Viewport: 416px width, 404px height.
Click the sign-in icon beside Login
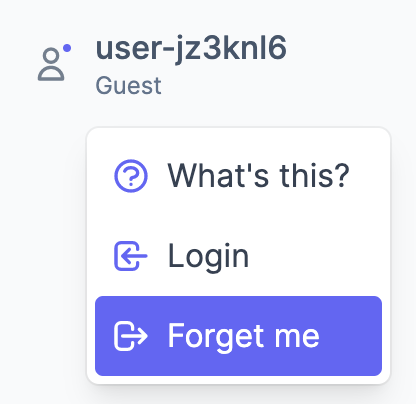click(131, 256)
